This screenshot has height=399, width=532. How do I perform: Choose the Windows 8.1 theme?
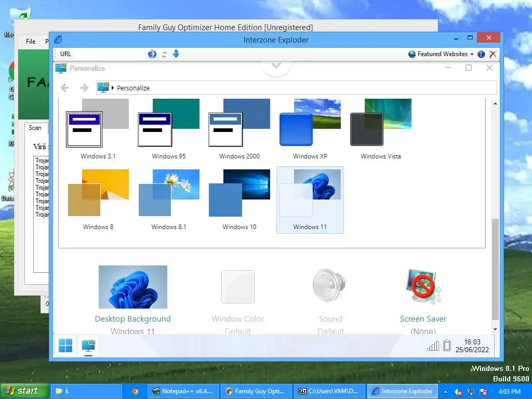click(x=169, y=199)
